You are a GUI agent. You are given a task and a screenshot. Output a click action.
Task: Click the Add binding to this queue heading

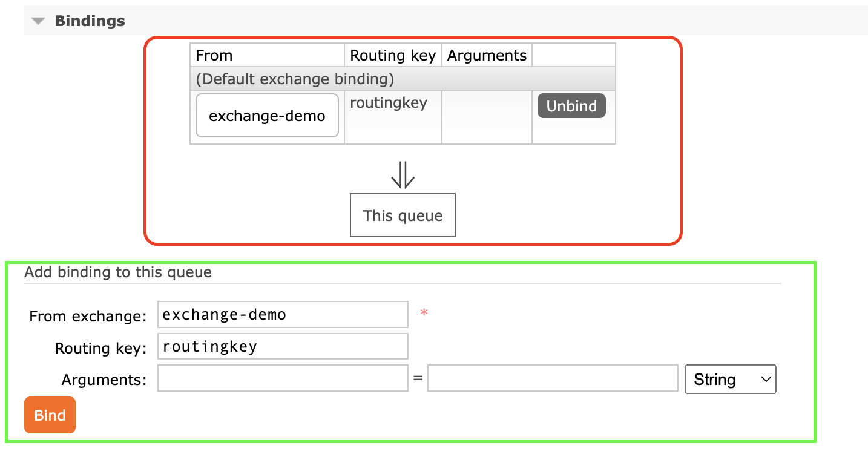point(117,272)
